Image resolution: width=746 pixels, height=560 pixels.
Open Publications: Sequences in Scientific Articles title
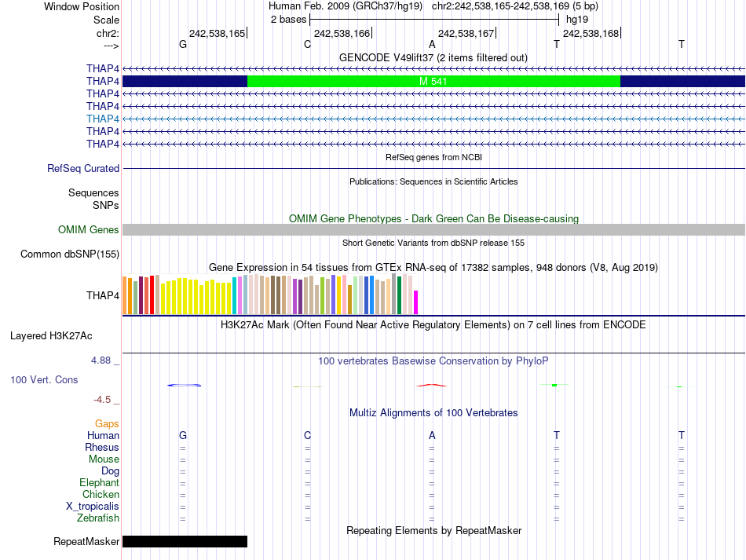coord(433,181)
